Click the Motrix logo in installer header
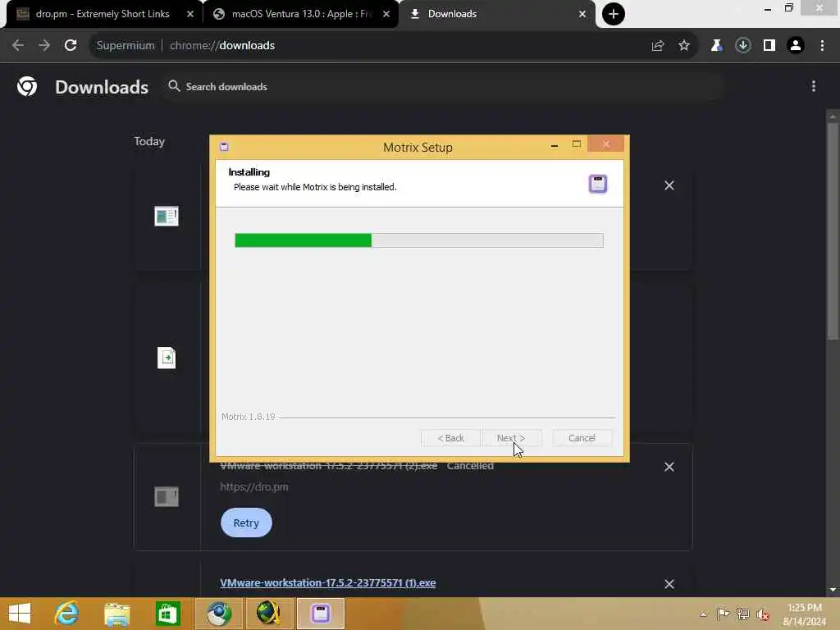The height and width of the screenshot is (630, 840). tap(598, 184)
